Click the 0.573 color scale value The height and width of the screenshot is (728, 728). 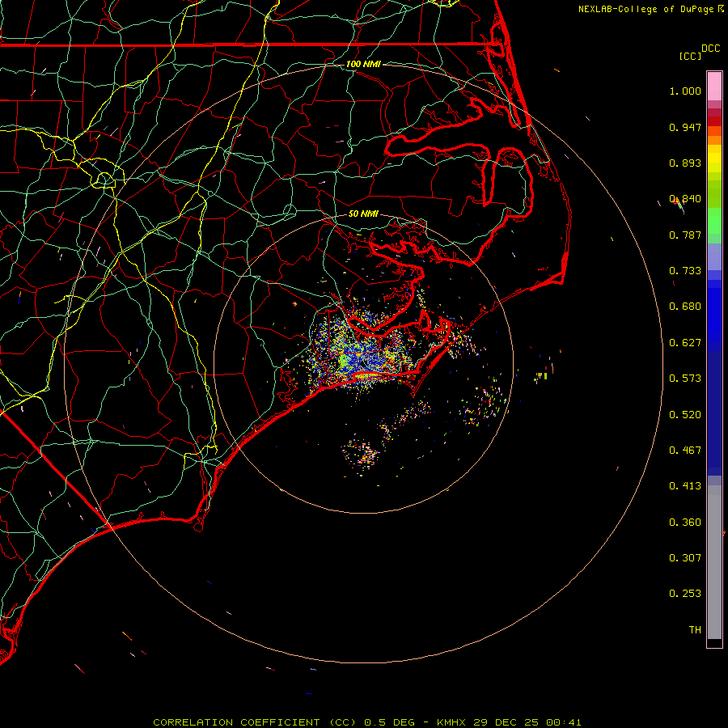point(685,379)
